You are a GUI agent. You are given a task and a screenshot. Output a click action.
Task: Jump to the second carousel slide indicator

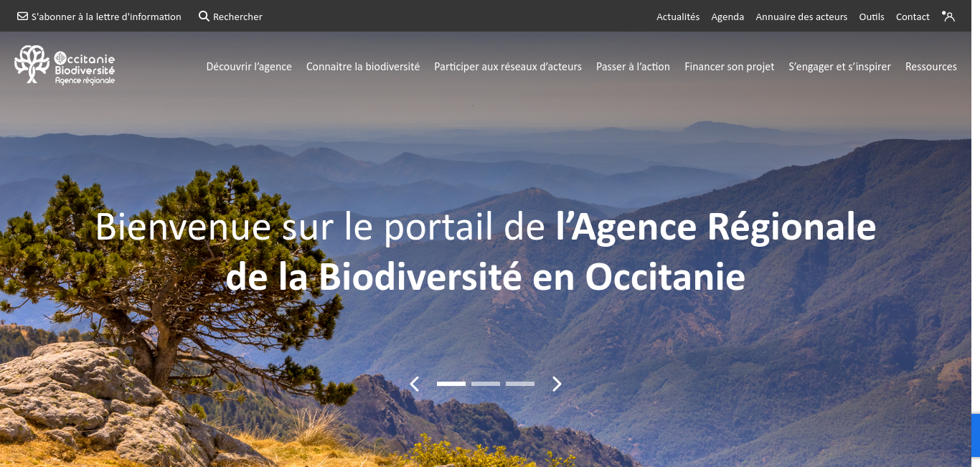(x=486, y=384)
